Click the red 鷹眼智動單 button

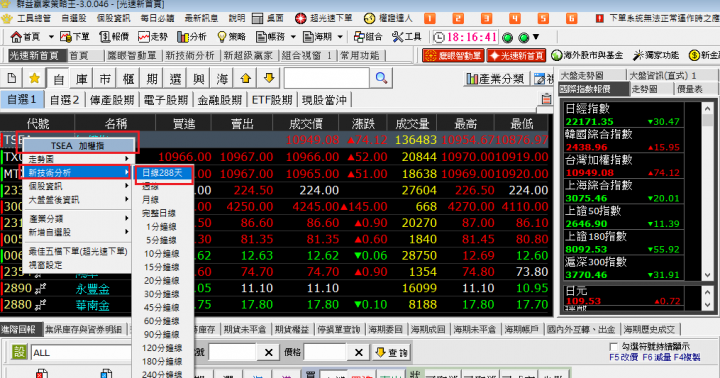coord(453,56)
